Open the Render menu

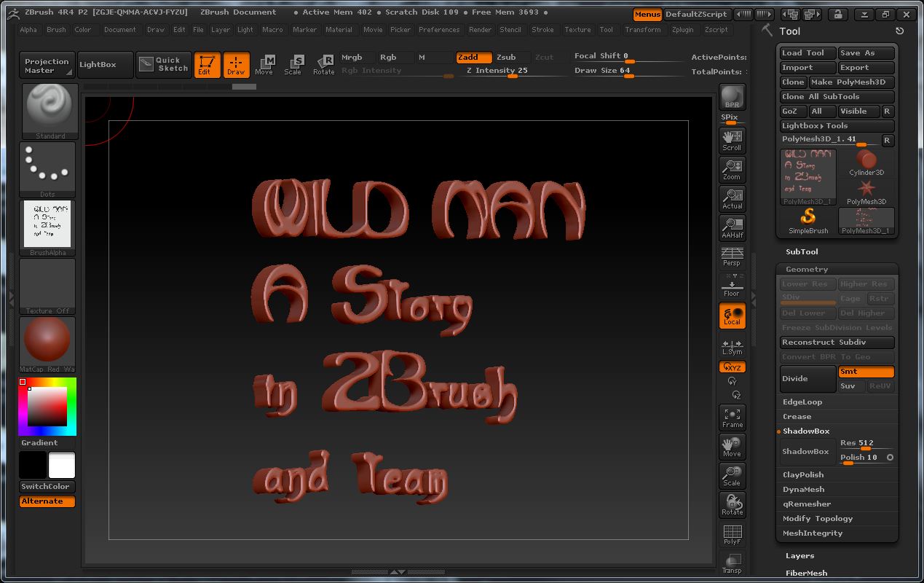[480, 30]
